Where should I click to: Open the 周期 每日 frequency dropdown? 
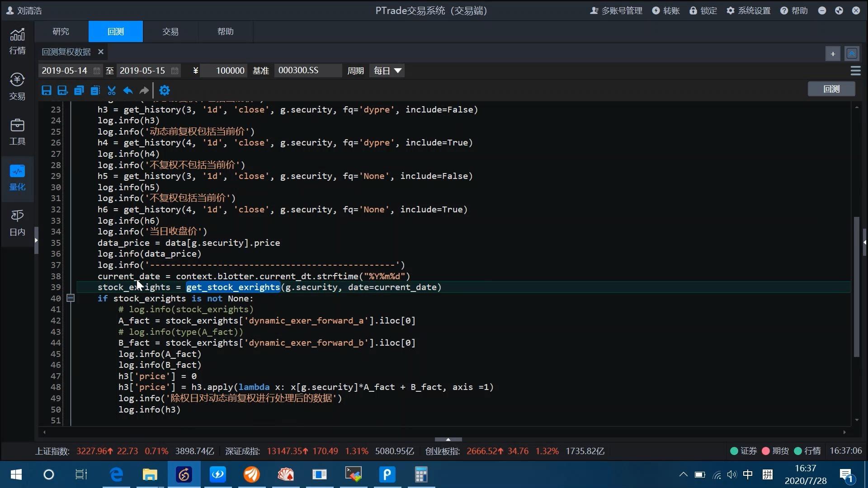click(387, 70)
